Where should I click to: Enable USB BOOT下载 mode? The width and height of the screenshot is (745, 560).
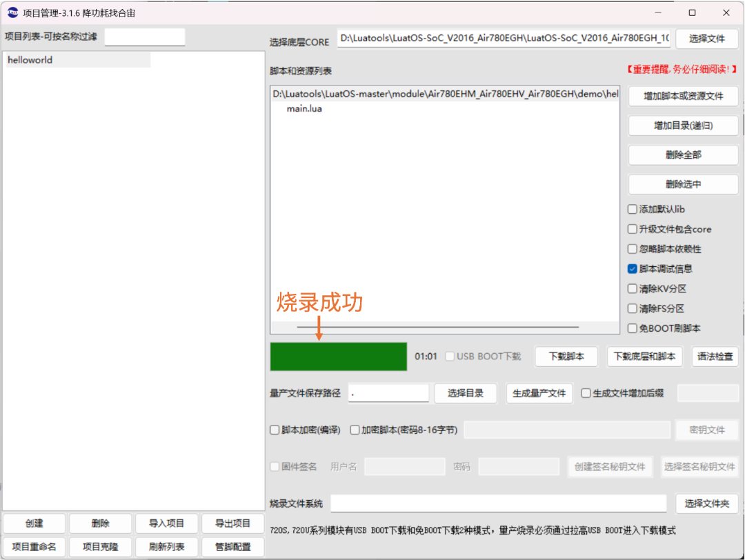pyautogui.click(x=449, y=357)
